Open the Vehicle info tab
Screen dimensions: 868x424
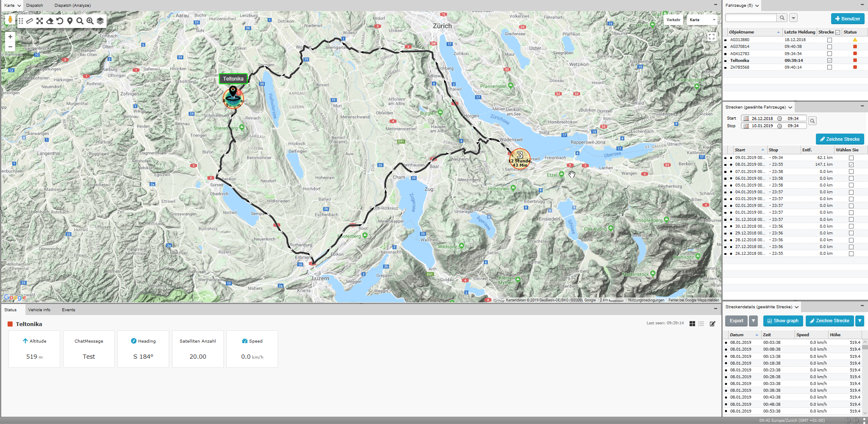pyautogui.click(x=39, y=310)
